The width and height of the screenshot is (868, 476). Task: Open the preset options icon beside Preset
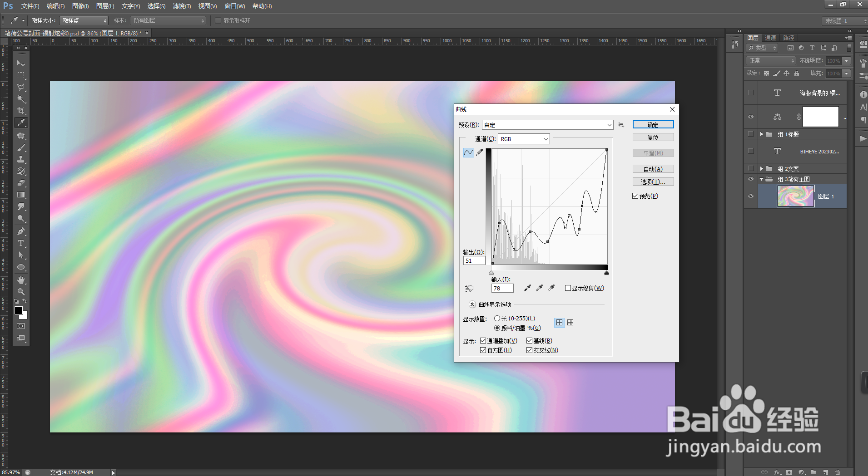[621, 125]
